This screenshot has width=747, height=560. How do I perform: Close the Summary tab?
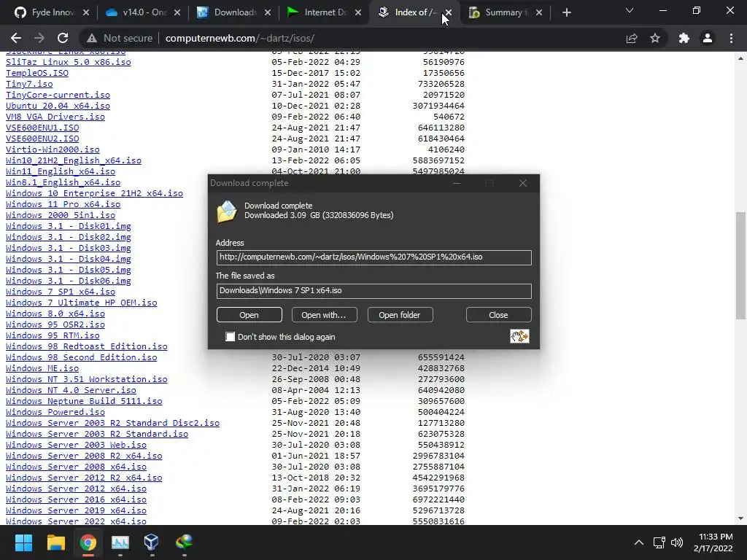[x=539, y=12]
